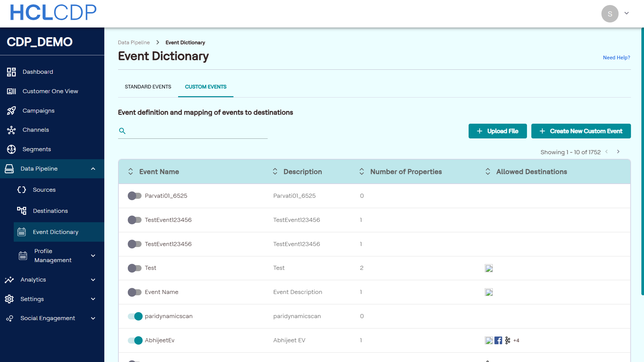Collapse the Data Pipeline menu
Image resolution: width=644 pixels, height=362 pixels.
[x=93, y=169]
